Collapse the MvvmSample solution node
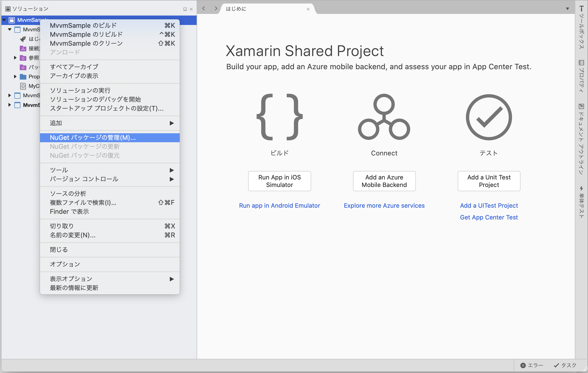The image size is (588, 373). (x=4, y=20)
